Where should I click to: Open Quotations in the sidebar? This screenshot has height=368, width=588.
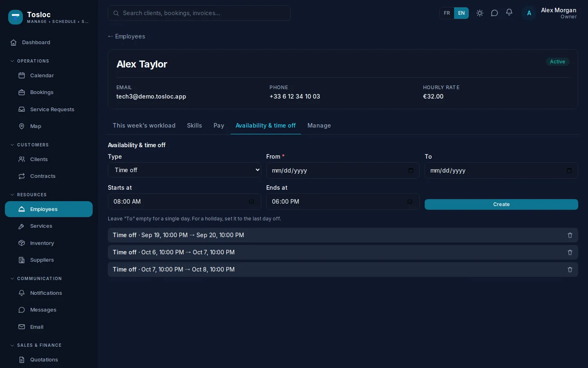pyautogui.click(x=49, y=360)
